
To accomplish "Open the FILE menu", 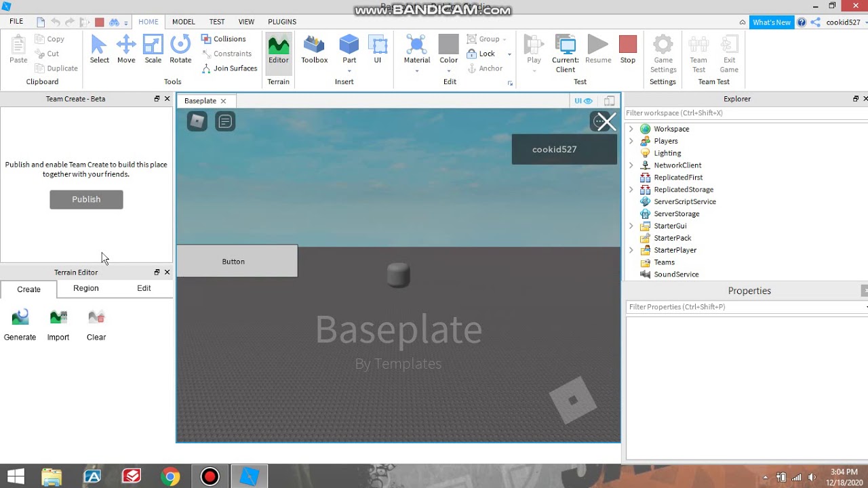I will tap(16, 22).
